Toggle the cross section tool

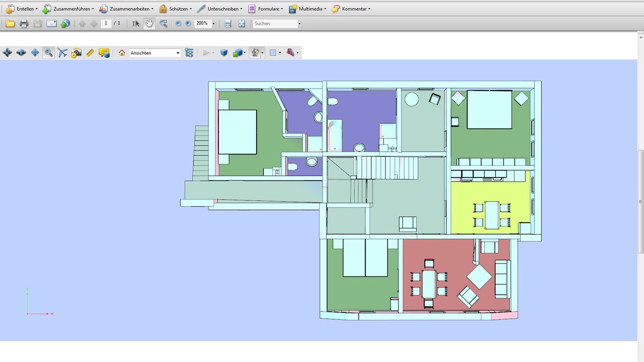click(290, 53)
